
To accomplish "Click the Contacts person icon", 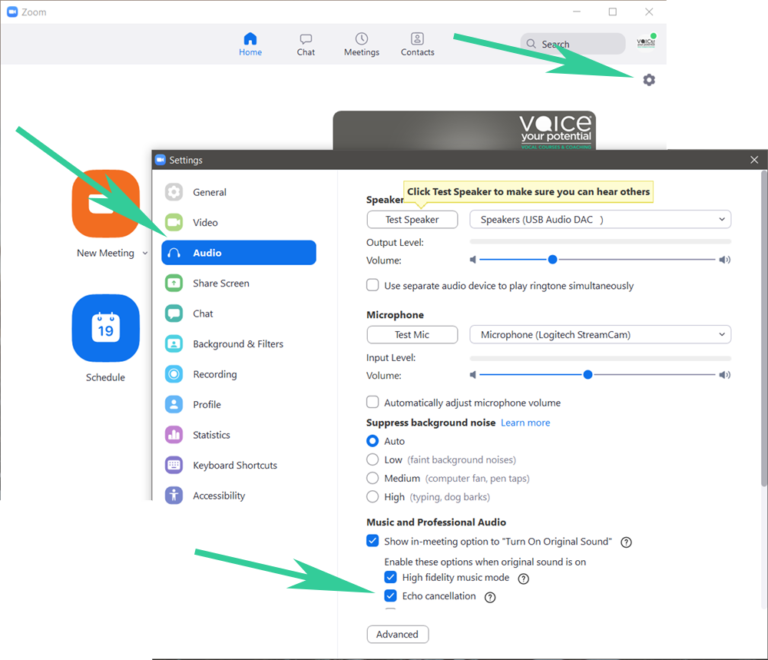I will [x=417, y=39].
